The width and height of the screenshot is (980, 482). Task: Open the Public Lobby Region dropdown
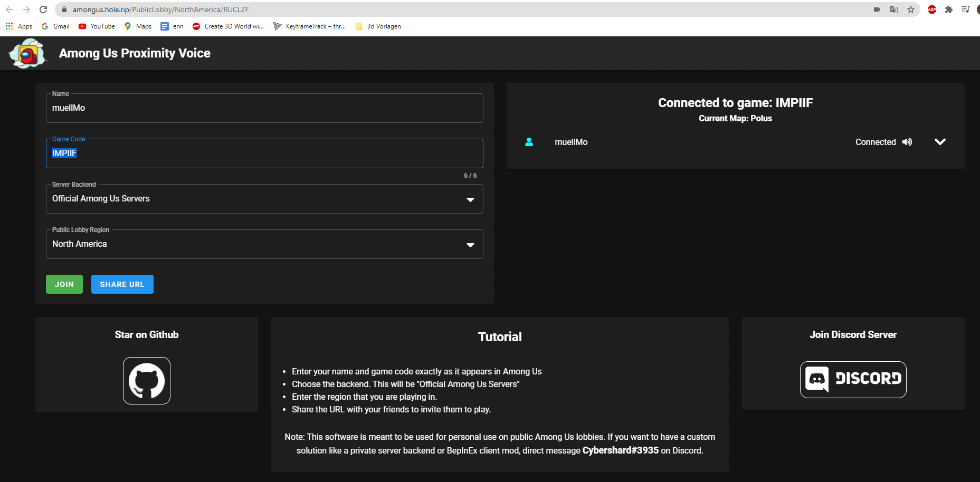[264, 244]
